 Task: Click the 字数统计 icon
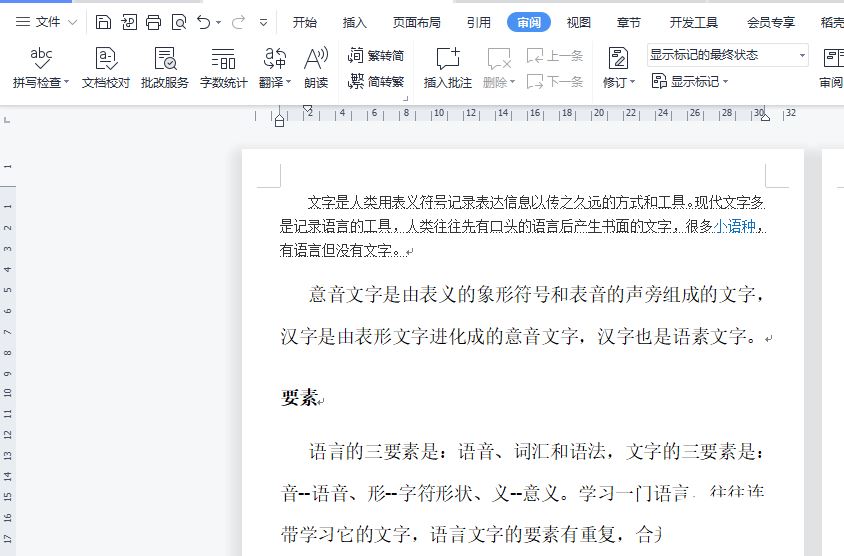click(x=223, y=58)
